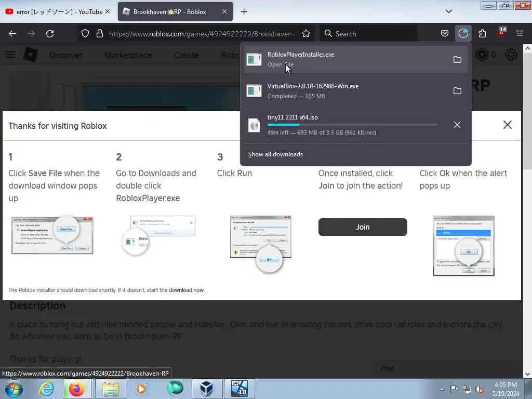Click the Join button in the dialog

coord(363,227)
